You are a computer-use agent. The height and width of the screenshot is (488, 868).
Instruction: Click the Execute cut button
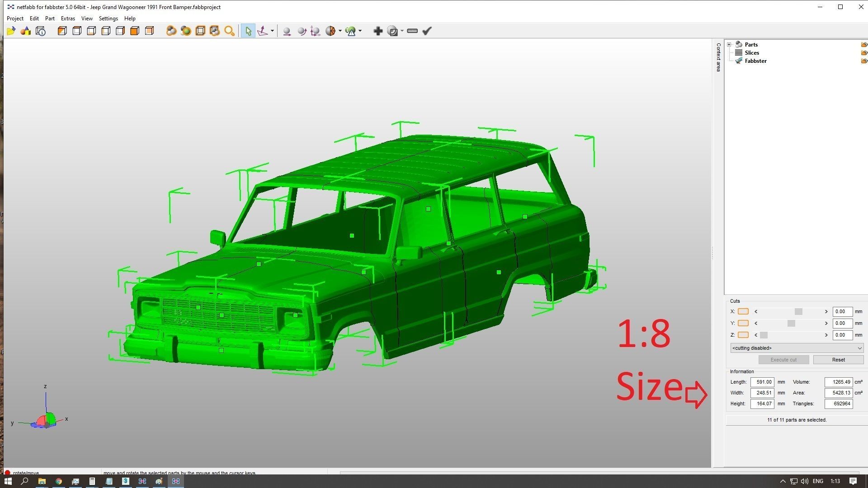click(783, 360)
